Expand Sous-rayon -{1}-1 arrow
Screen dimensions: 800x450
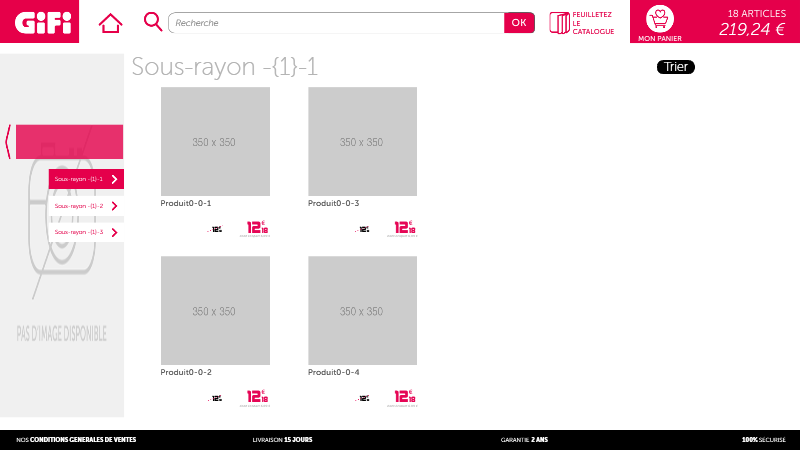(x=115, y=180)
